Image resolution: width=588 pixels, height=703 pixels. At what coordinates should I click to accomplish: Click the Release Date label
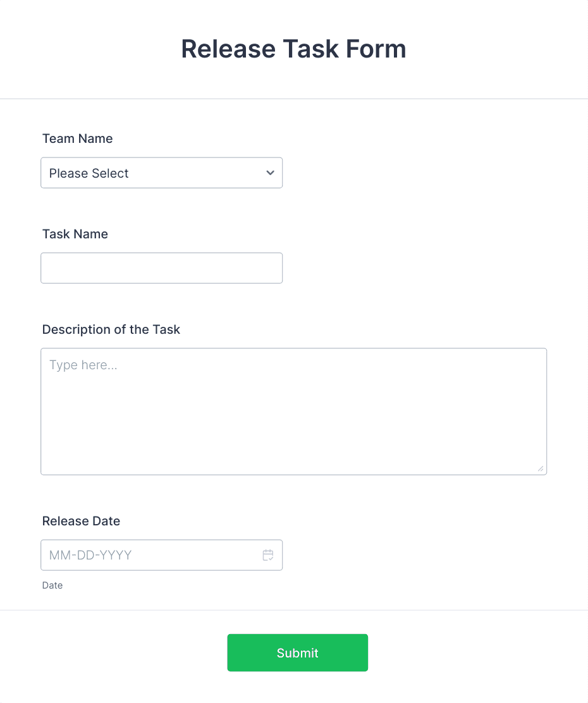[81, 521]
